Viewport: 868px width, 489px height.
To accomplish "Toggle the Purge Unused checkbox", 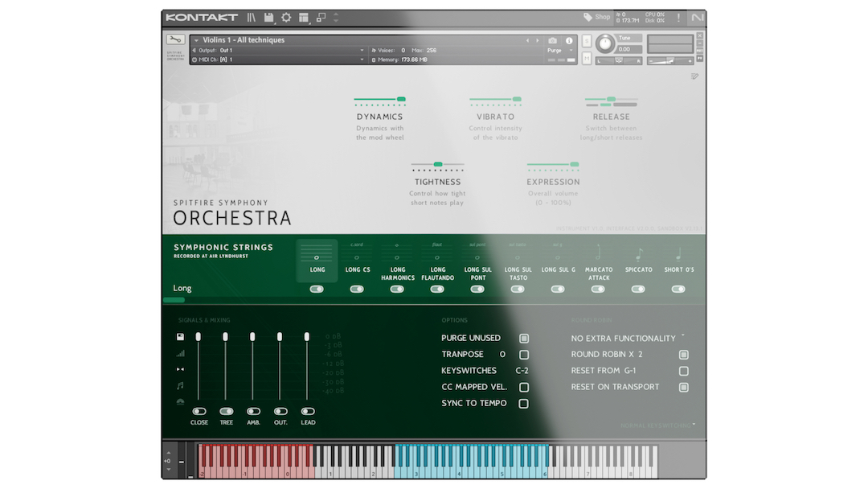I will tap(524, 339).
